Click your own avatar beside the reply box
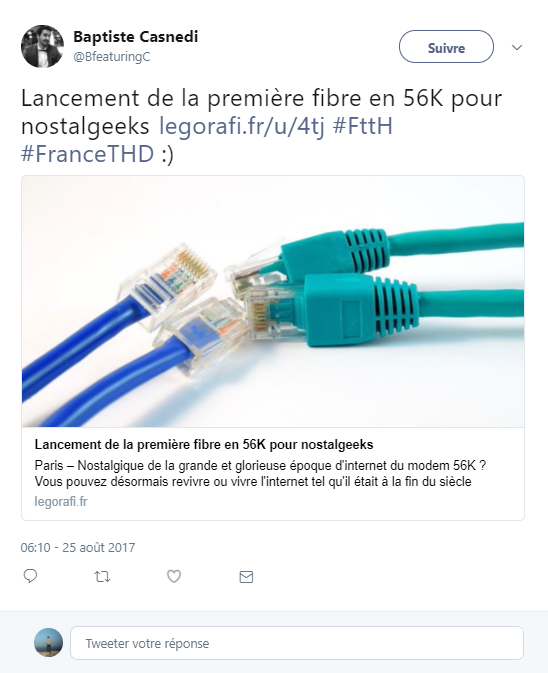This screenshot has height=673, width=548. [x=48, y=643]
